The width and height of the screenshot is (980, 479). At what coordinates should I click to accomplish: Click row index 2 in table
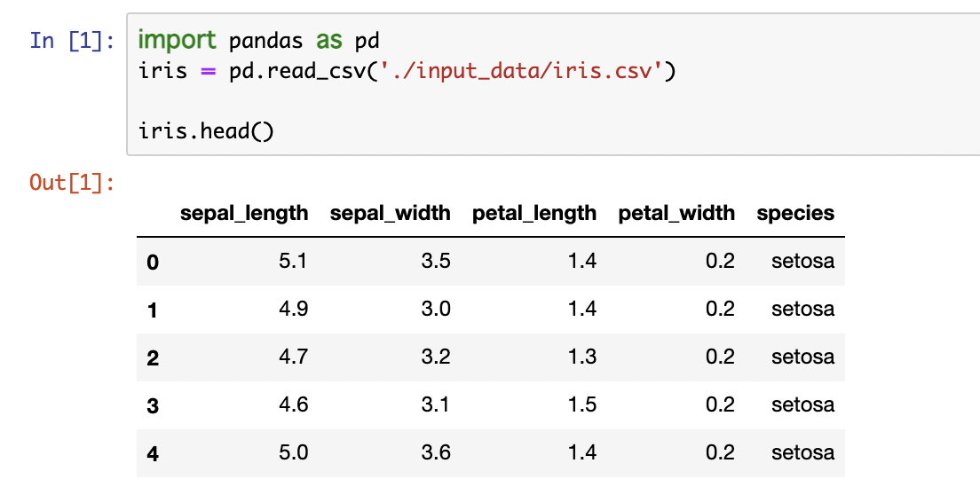[153, 358]
